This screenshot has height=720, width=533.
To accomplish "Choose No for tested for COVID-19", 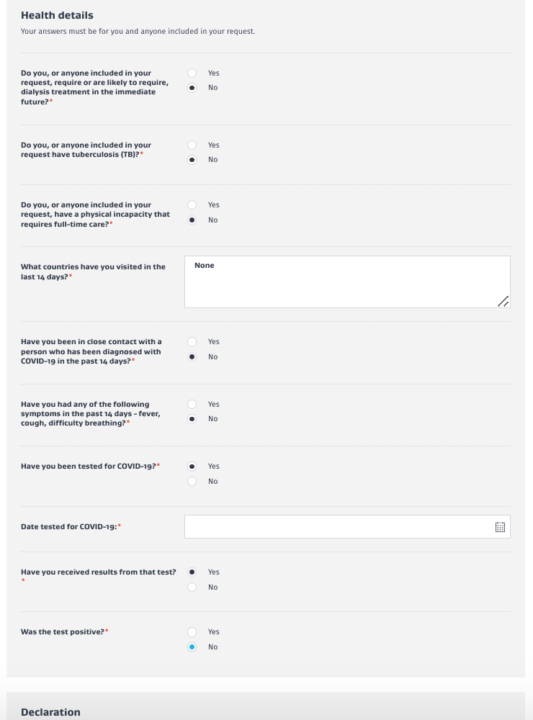I will (x=192, y=481).
